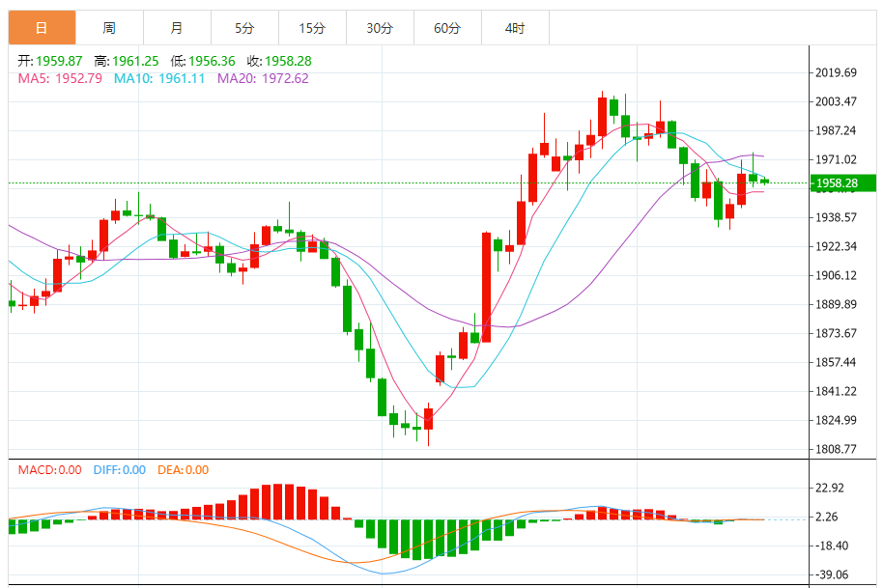
Task: Click the 2019.69 price axis label
Action: point(836,72)
